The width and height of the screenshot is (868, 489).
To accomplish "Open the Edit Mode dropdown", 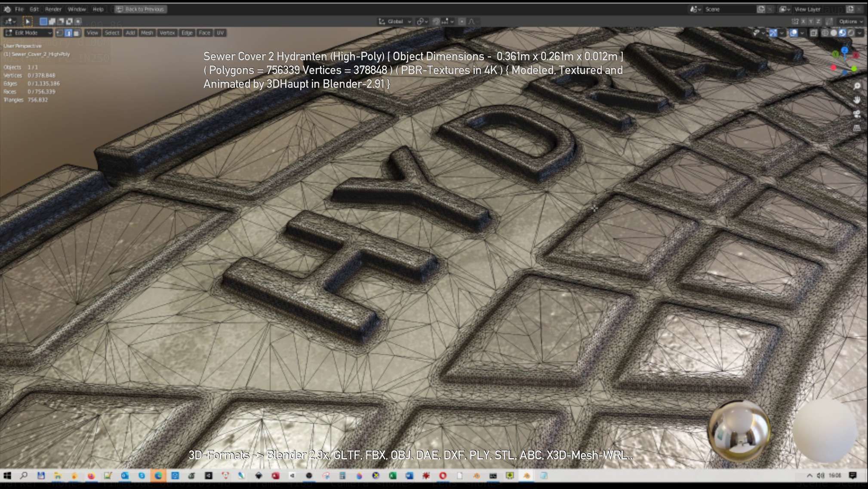I will tap(28, 33).
